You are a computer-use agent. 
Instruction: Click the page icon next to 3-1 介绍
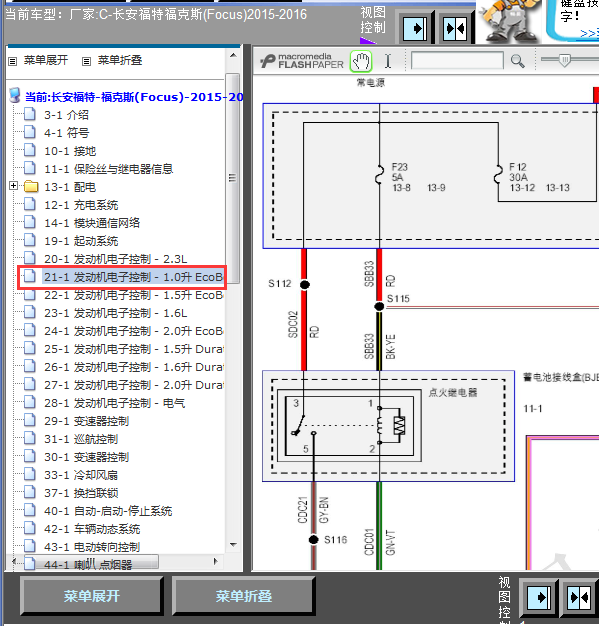click(x=30, y=114)
